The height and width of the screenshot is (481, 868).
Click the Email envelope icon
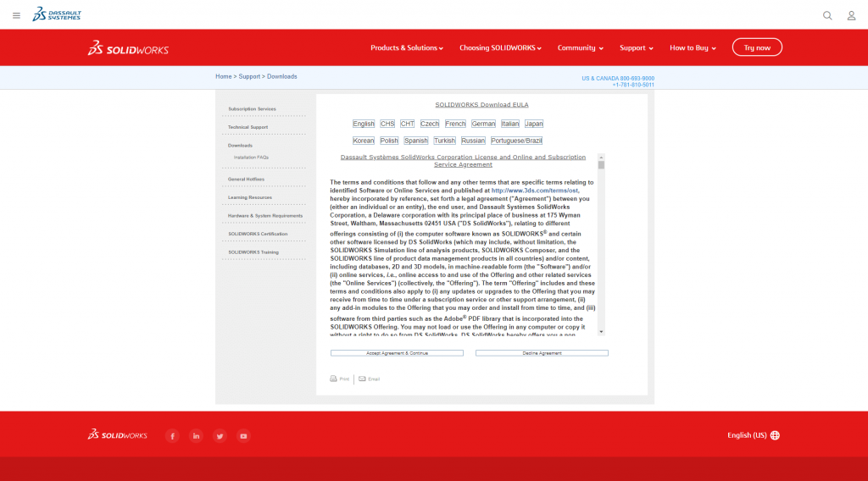click(x=363, y=379)
